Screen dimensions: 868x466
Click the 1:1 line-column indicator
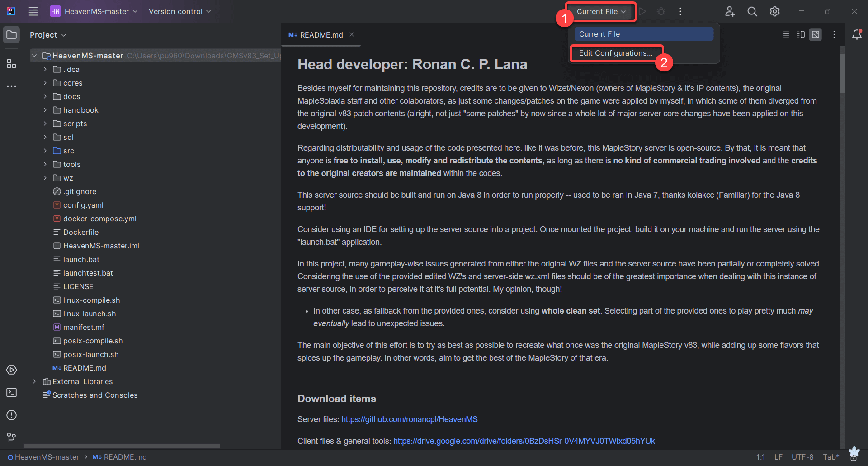click(761, 457)
